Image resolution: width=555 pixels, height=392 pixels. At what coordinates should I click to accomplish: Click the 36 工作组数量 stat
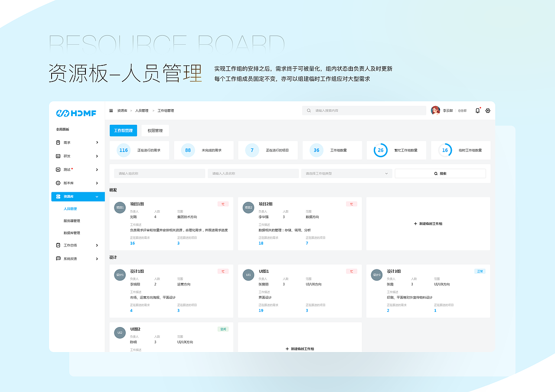(x=332, y=150)
